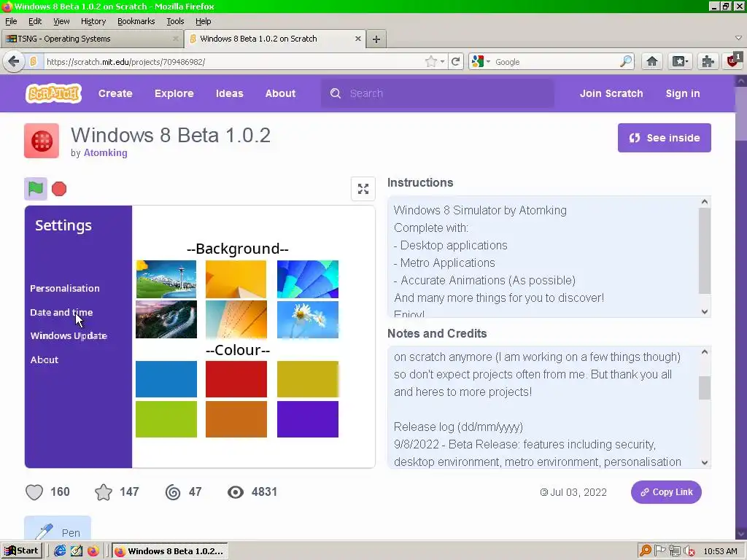The height and width of the screenshot is (560, 747).
Task: Launch Internet Explorer from quick launch
Action: [x=60, y=551]
